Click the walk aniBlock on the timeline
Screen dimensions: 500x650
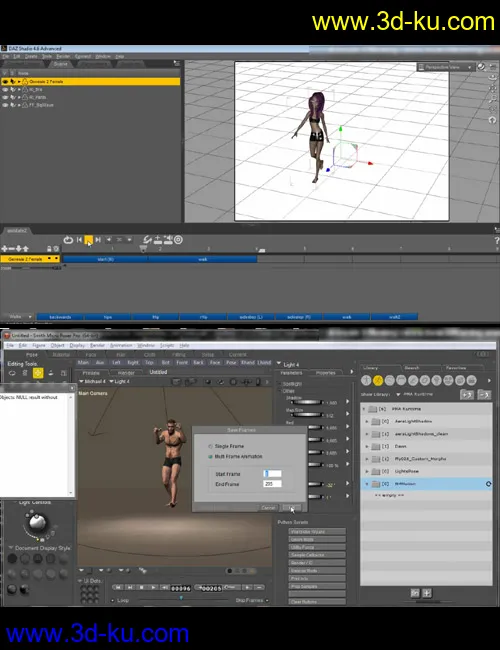(x=202, y=259)
